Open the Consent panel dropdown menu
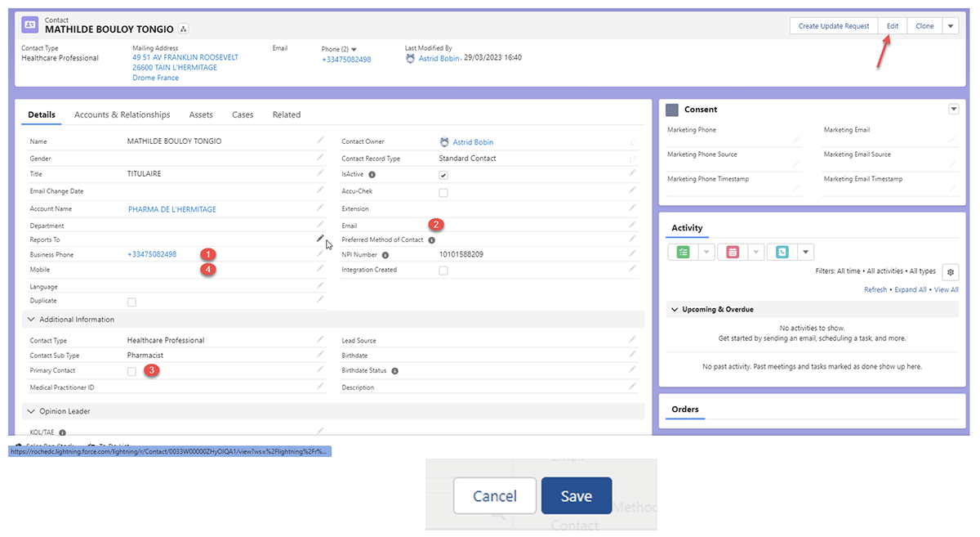The image size is (980, 537). (x=952, y=110)
